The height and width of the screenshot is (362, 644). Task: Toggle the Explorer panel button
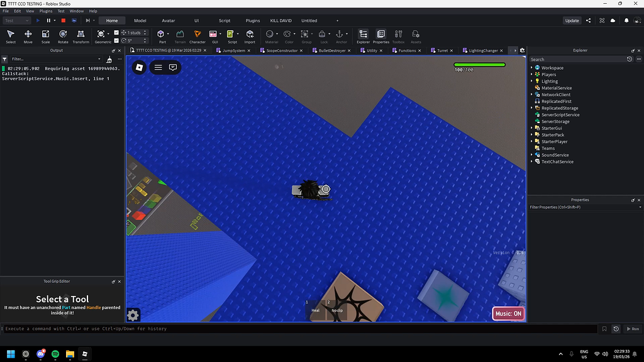(x=363, y=36)
